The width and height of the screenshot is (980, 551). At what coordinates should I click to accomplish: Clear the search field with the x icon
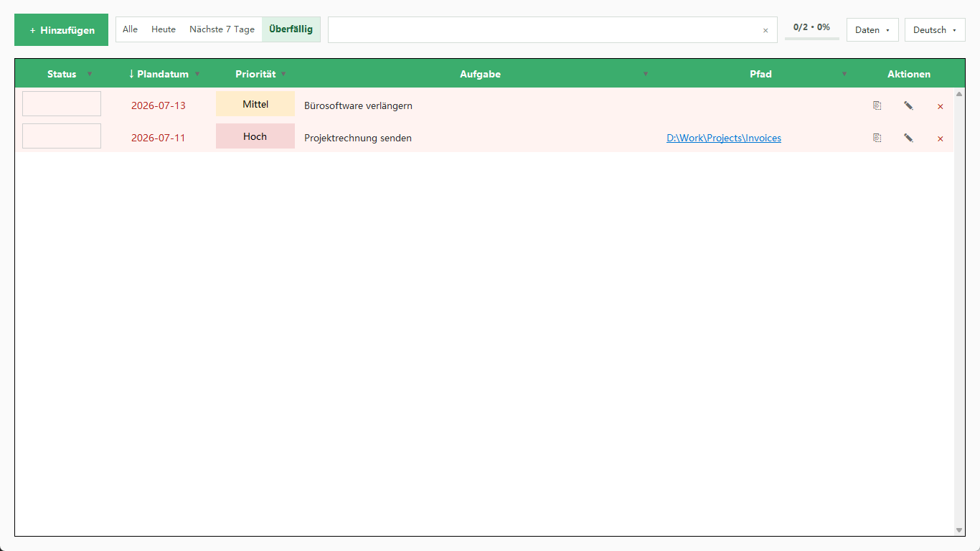[x=765, y=30]
